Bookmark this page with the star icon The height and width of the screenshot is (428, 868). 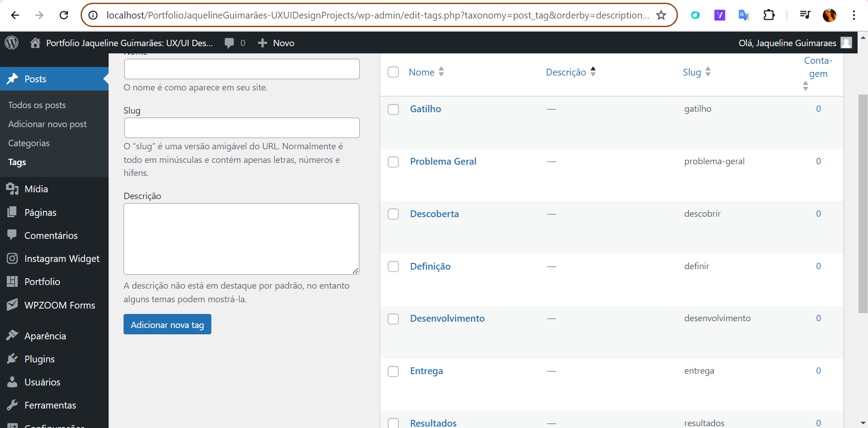pos(661,15)
